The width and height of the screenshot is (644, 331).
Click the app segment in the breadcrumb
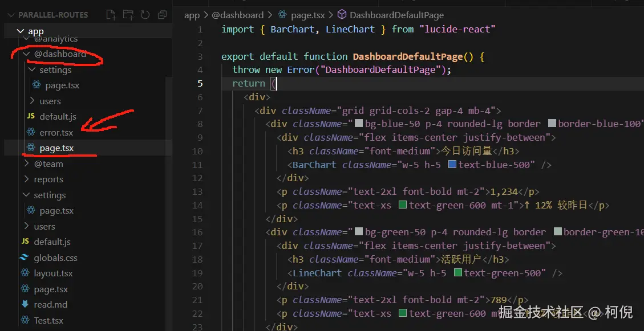click(x=192, y=15)
